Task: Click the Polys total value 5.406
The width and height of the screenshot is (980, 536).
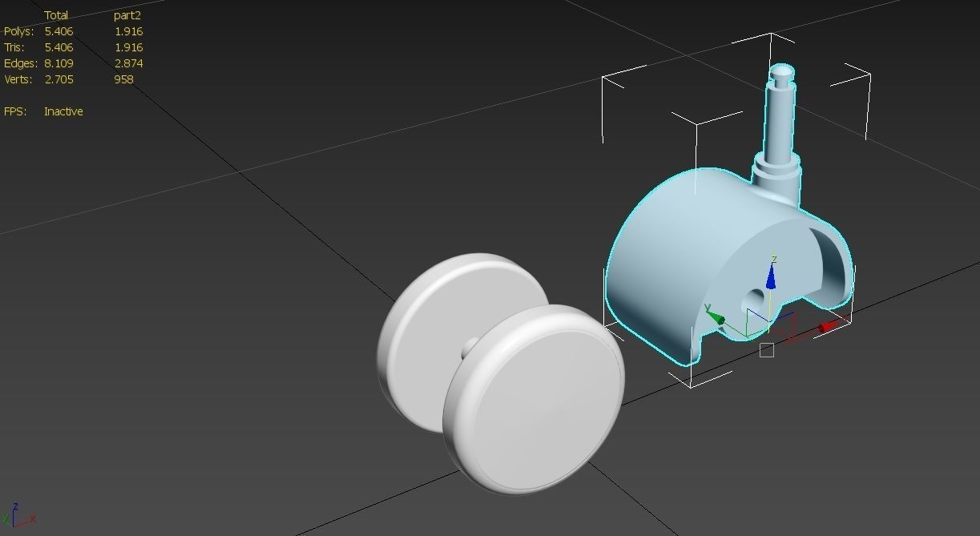Action: pyautogui.click(x=58, y=31)
